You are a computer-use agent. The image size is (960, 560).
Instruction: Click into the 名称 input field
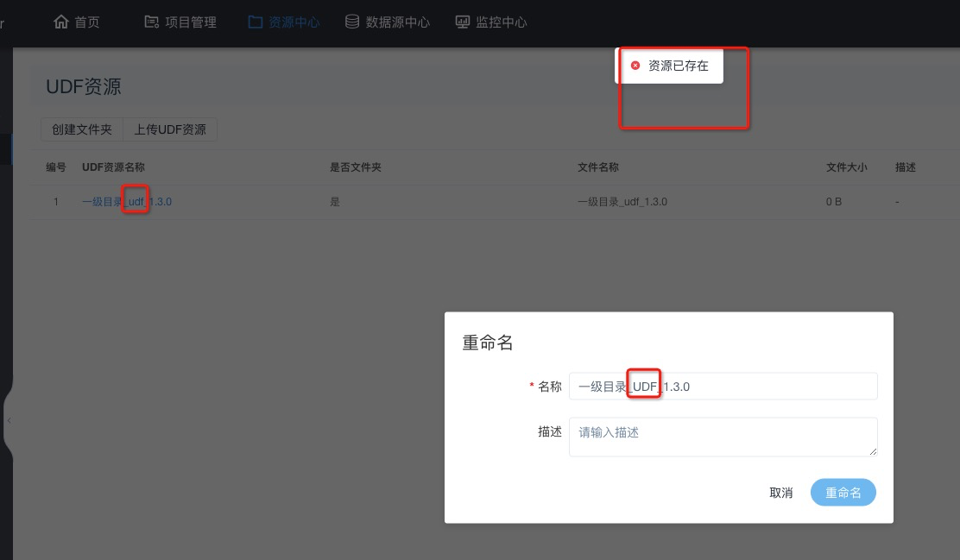coord(723,387)
